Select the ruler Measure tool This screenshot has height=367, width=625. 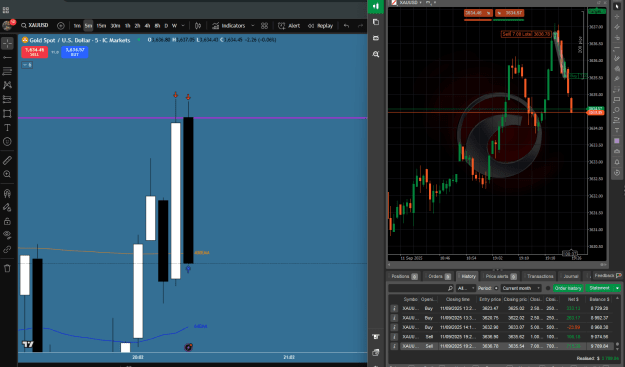pyautogui.click(x=7, y=160)
